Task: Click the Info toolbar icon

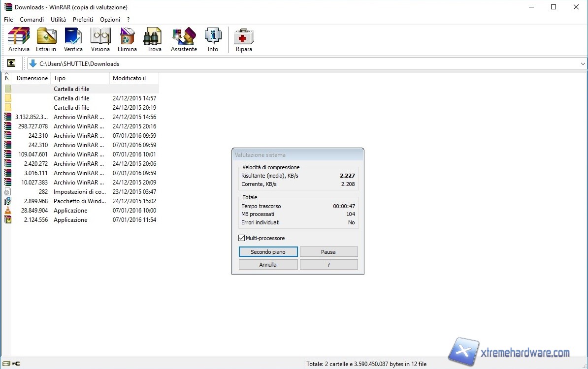Action: coord(213,39)
